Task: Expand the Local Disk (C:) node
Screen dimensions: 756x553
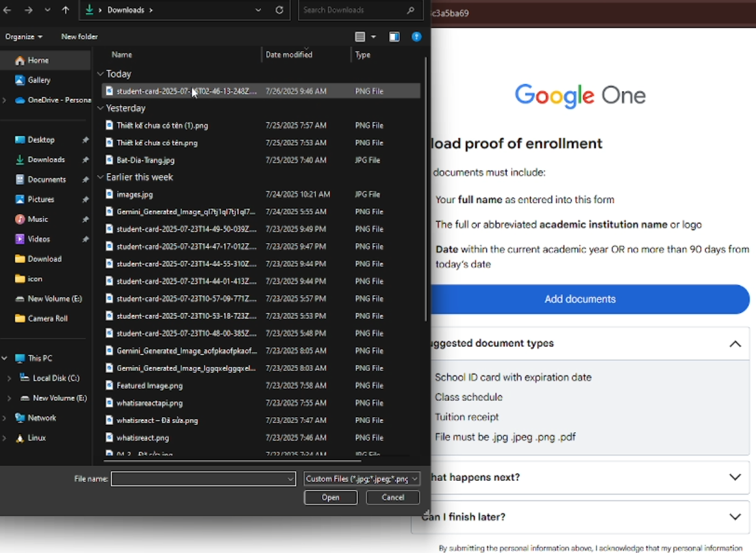Action: (9, 378)
